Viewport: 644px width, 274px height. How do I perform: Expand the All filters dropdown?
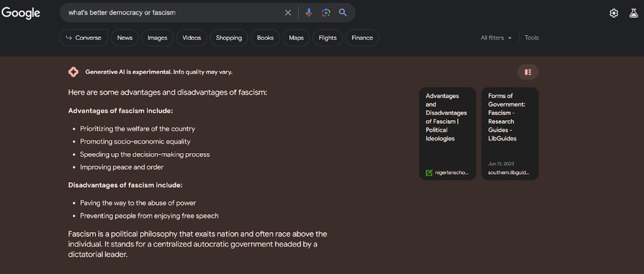coord(496,38)
